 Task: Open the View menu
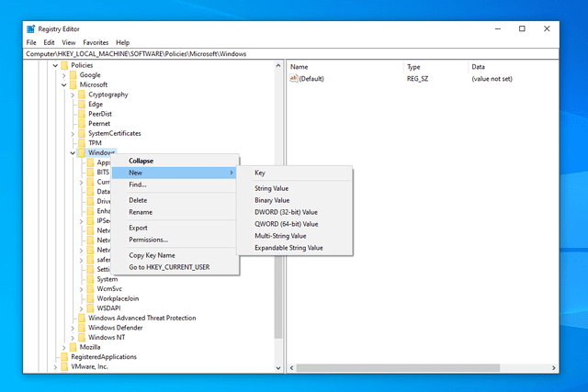point(69,42)
